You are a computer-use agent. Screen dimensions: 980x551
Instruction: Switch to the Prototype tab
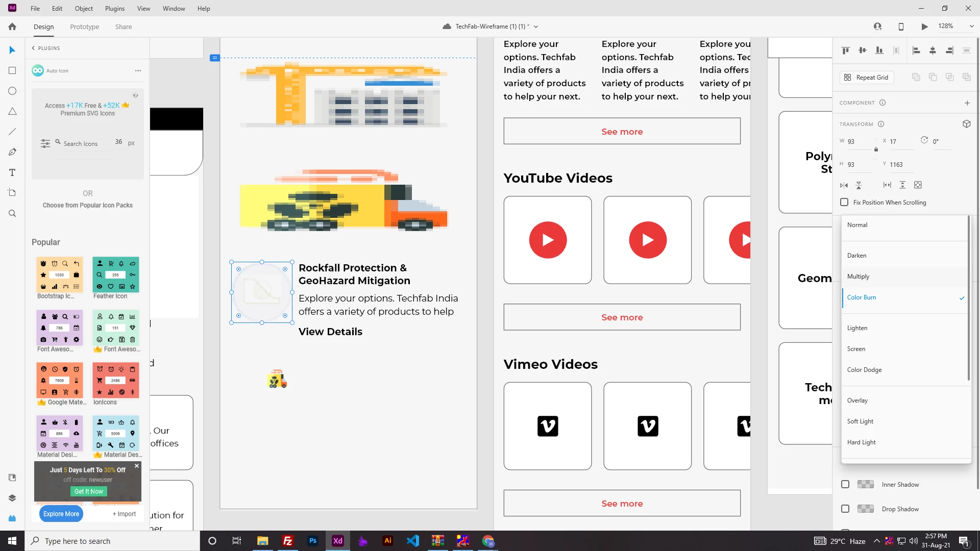84,27
